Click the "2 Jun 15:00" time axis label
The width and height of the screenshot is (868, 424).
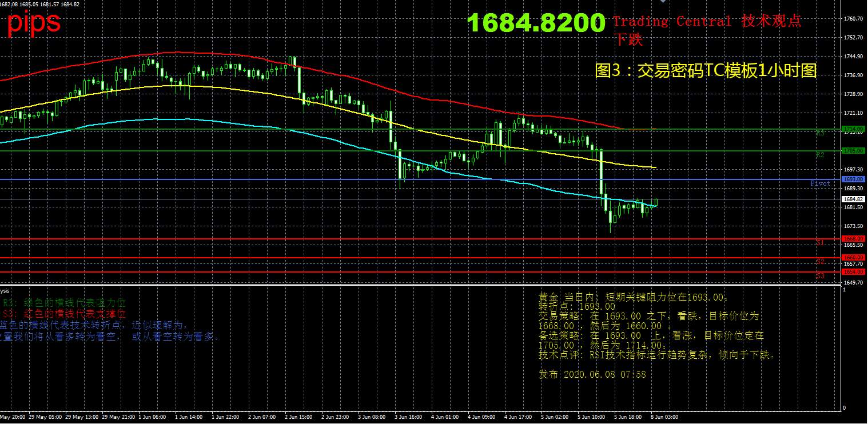coord(299,418)
